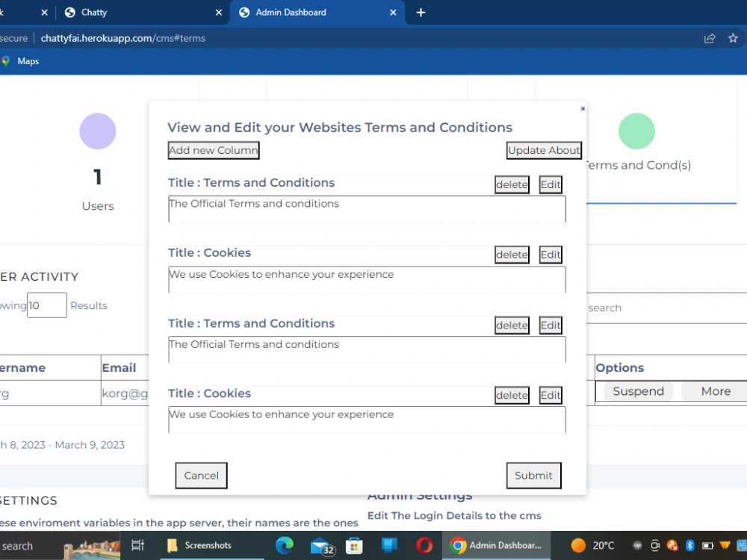
Task: Edit the last Cookies entry
Action: point(551,395)
